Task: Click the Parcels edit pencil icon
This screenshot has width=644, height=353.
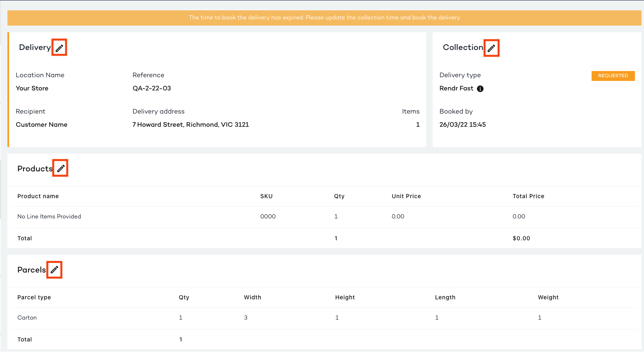Action: tap(54, 270)
